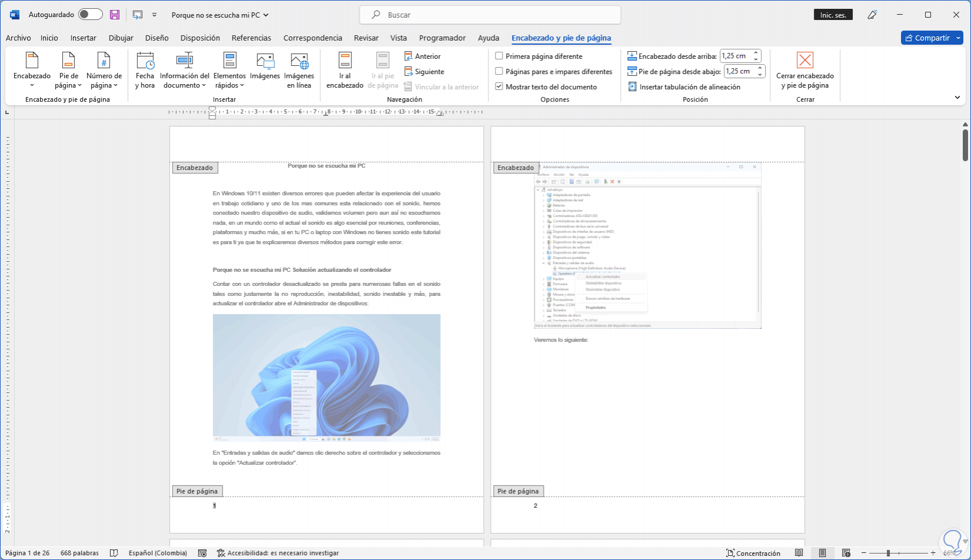Switch to the Disposición tab

point(200,38)
